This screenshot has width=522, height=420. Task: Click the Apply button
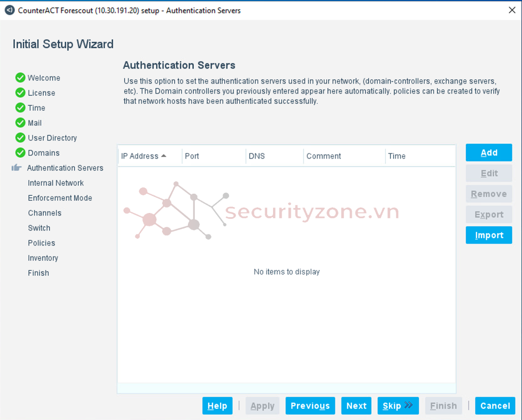pos(262,406)
